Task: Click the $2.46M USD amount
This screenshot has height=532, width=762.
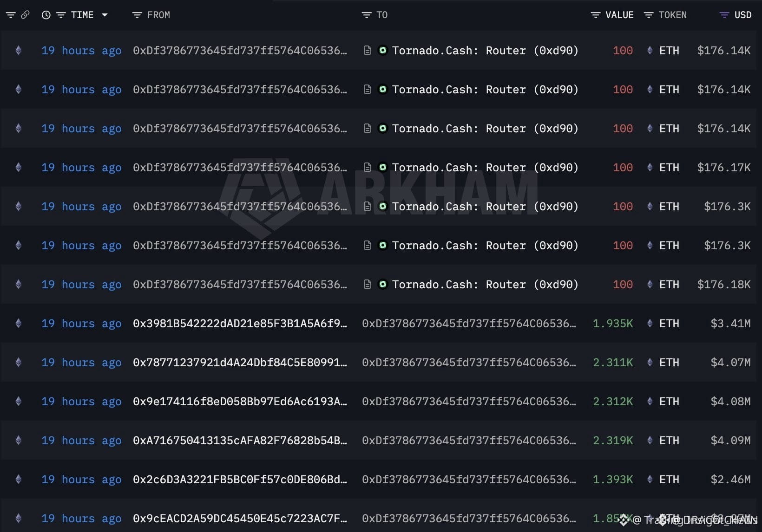Action: coord(730,479)
